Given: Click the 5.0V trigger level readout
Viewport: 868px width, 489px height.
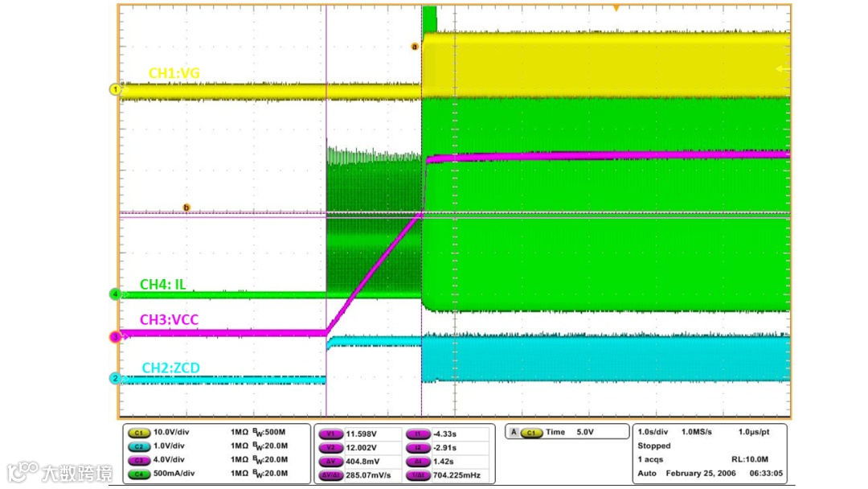Looking at the screenshot, I should coord(585,432).
